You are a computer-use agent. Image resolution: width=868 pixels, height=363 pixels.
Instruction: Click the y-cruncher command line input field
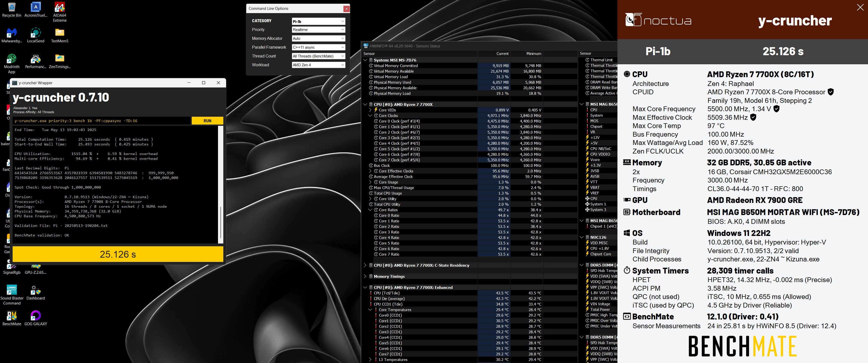[101, 120]
